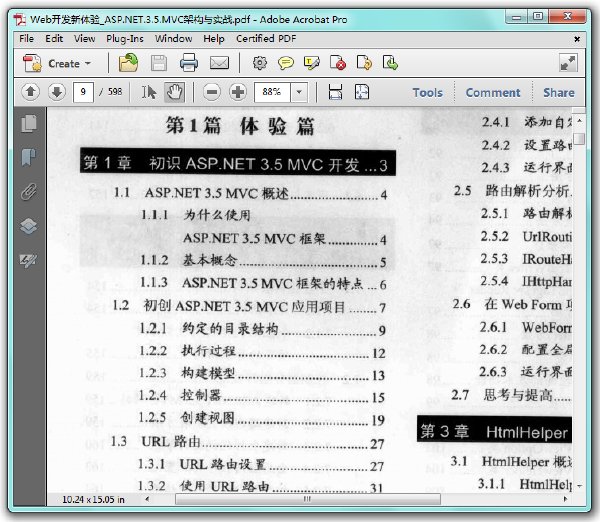Screen dimensions: 600x522
Task: Open the Share pane
Action: pos(559,93)
